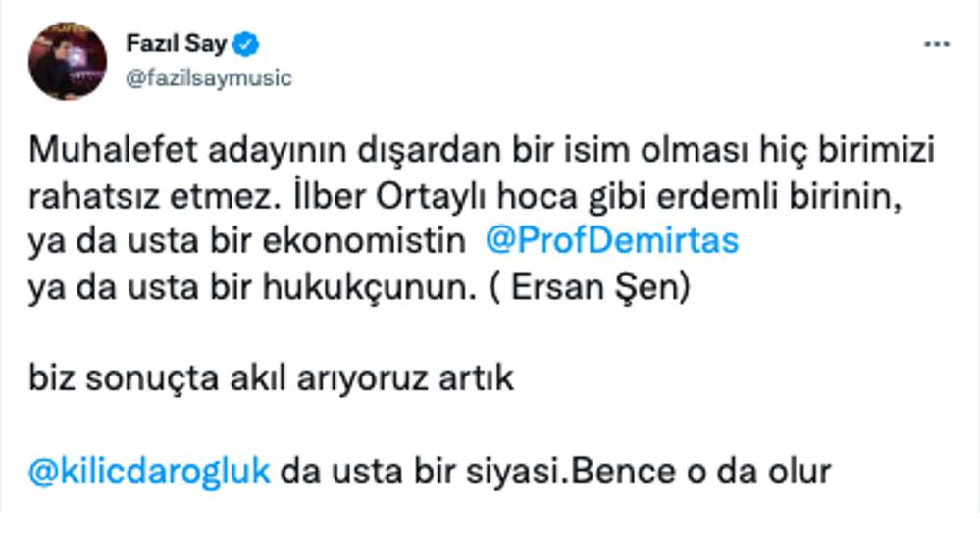Open the @fazilsaymusic handle link
Viewport: 980px width, 552px height.
tap(209, 77)
